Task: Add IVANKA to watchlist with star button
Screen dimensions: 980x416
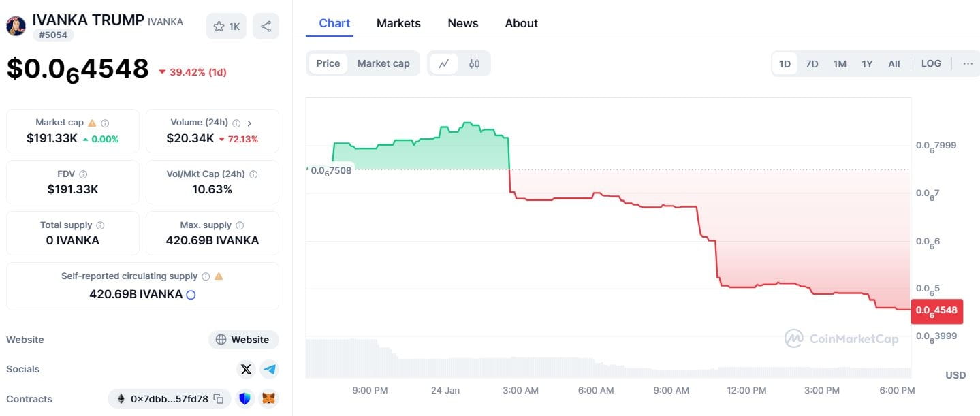Action: [226, 27]
